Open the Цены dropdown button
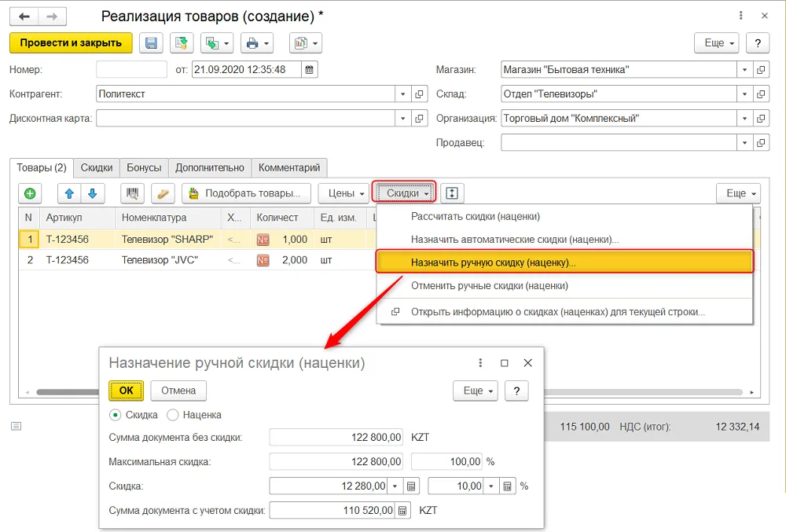 [x=346, y=193]
